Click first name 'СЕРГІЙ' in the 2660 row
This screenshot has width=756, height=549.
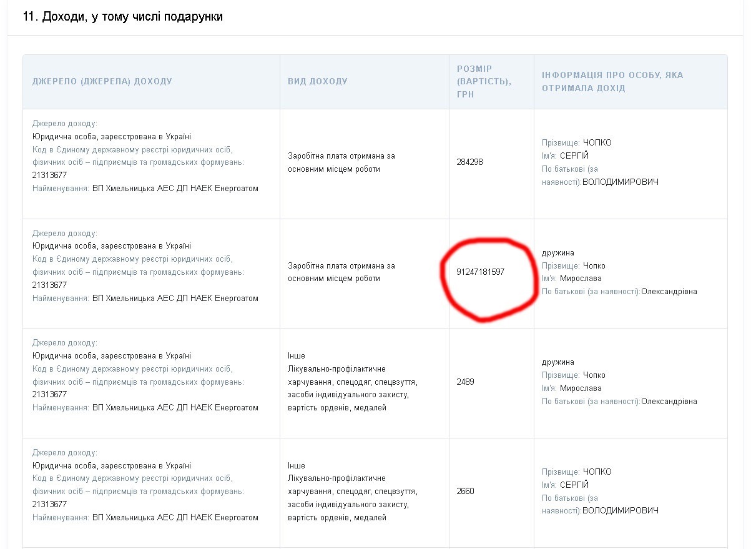pos(574,485)
